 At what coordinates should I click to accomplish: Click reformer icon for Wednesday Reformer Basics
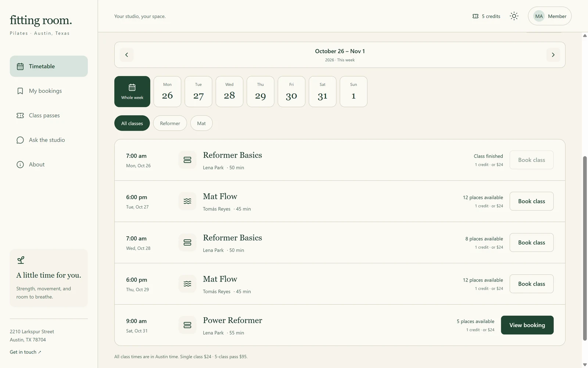187,243
